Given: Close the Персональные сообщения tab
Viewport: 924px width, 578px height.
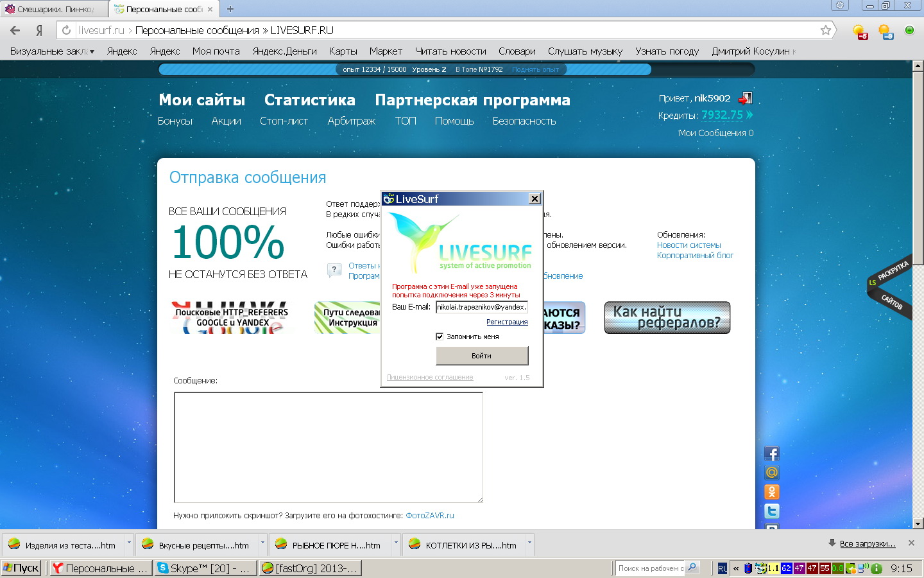Looking at the screenshot, I should (210, 9).
